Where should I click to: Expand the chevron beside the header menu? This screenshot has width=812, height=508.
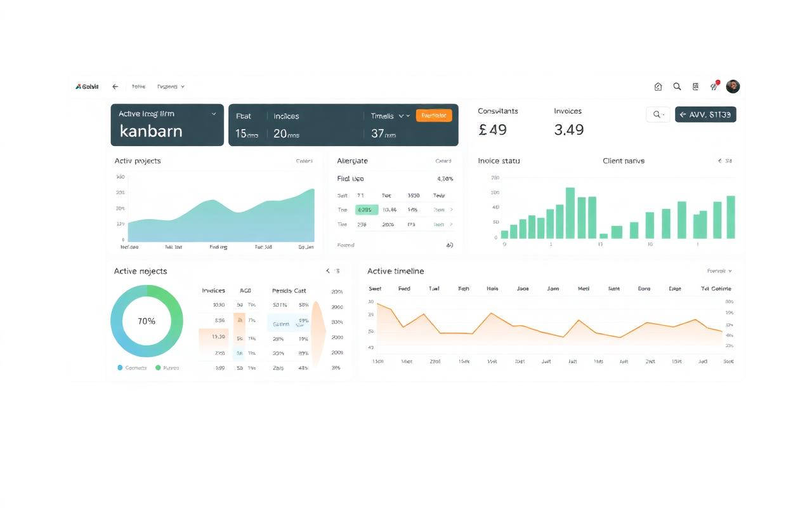click(x=183, y=86)
